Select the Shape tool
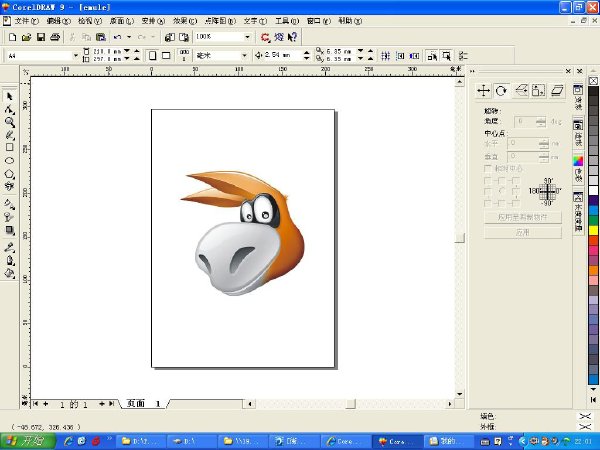Viewport: 600px width, 450px height. 9,109
